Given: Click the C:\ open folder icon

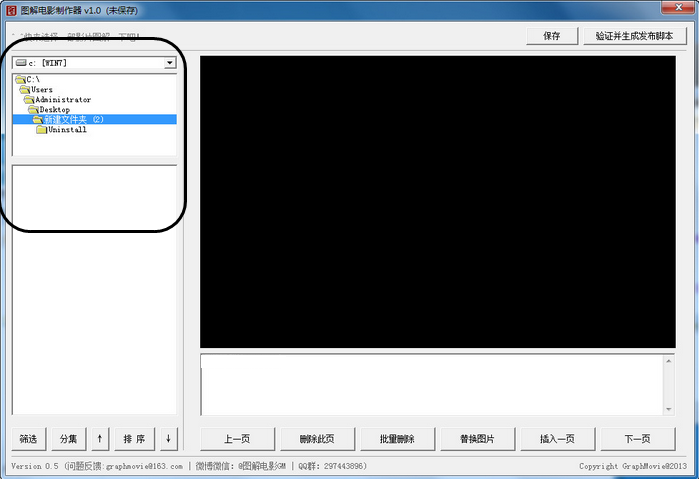Looking at the screenshot, I should [x=21, y=79].
